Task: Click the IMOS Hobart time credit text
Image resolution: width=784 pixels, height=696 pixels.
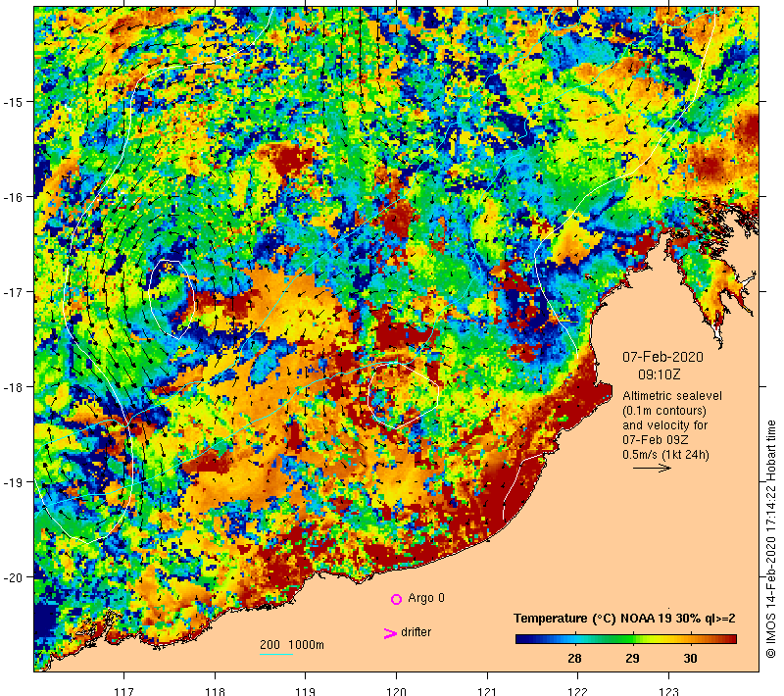Action: click(x=770, y=539)
